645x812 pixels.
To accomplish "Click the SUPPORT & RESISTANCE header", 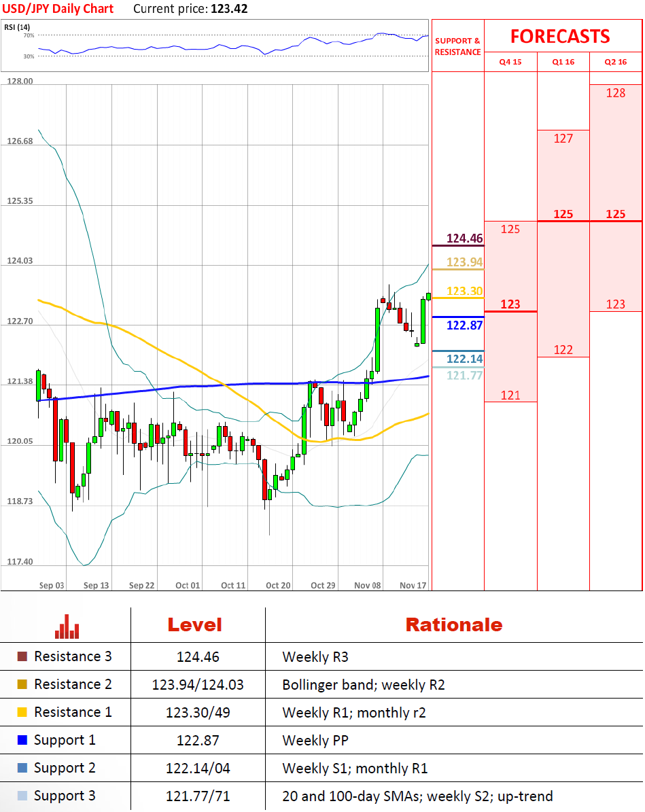I will pos(457,46).
